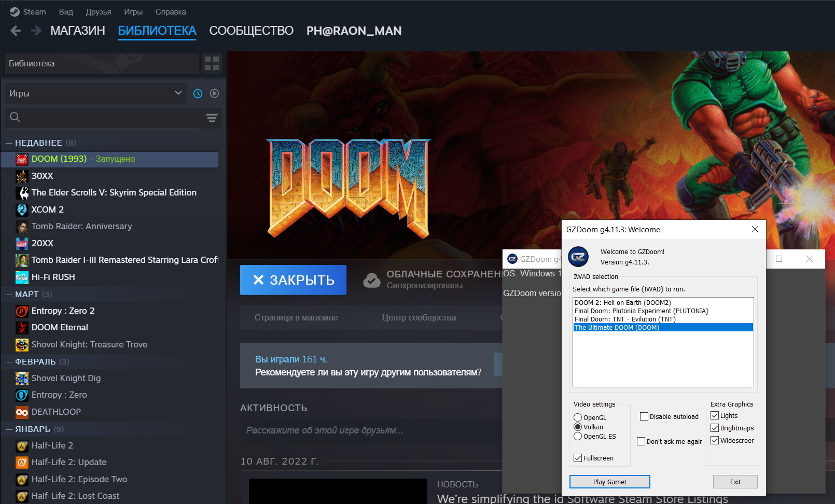Click the 20XX game icon
The image size is (835, 504).
(x=22, y=244)
